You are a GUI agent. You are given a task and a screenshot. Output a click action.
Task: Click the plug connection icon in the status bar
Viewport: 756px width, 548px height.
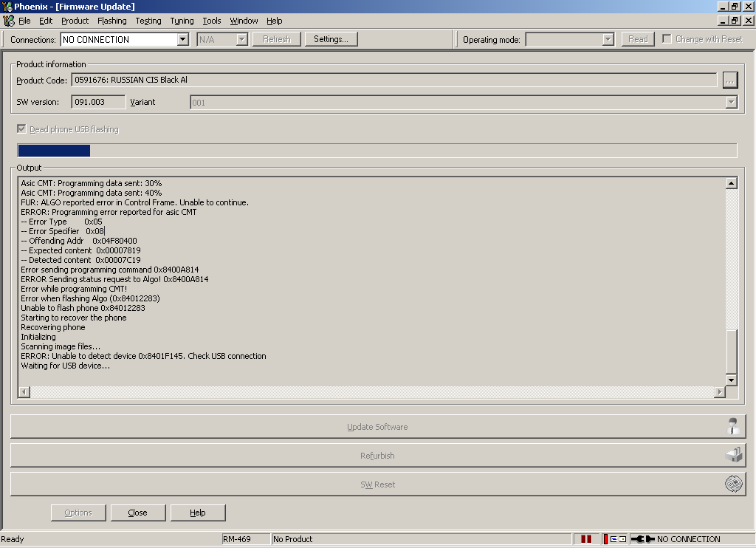[643, 539]
